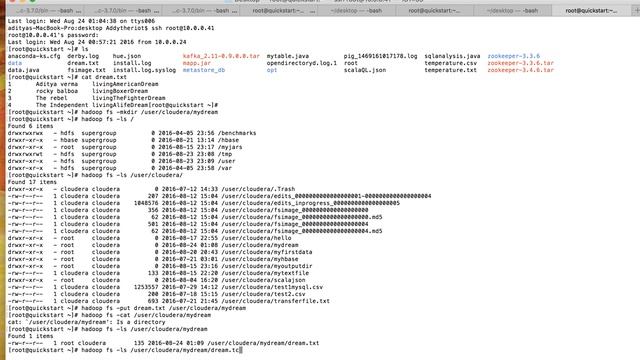Click the /user/cloudera/test2.csv path
Screen dimensions: 640x360
(x=263, y=294)
